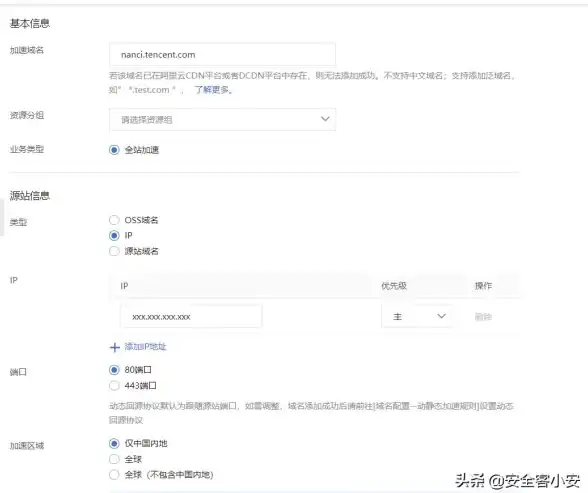Select the 全站加速 radio button
Image resolution: width=588 pixels, height=493 pixels.
pyautogui.click(x=114, y=150)
